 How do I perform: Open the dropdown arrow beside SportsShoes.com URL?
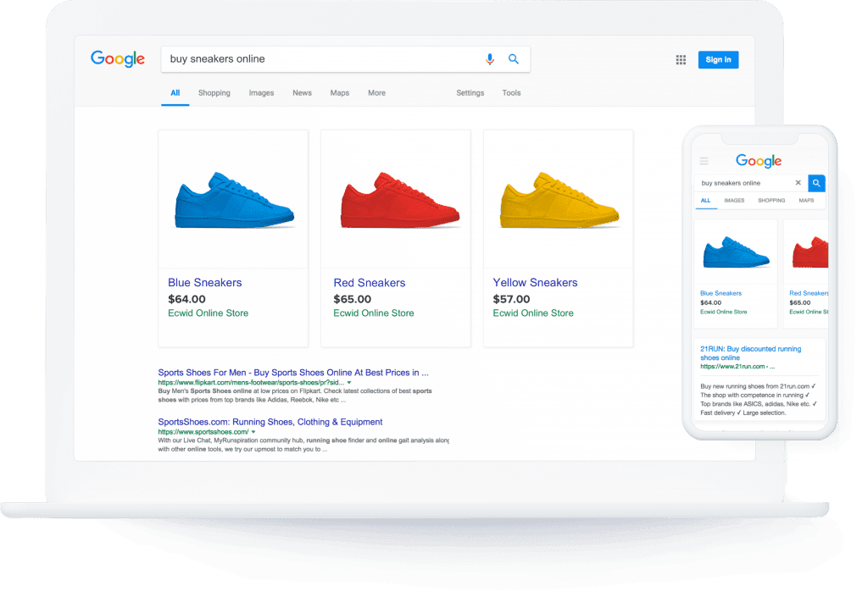pos(252,431)
